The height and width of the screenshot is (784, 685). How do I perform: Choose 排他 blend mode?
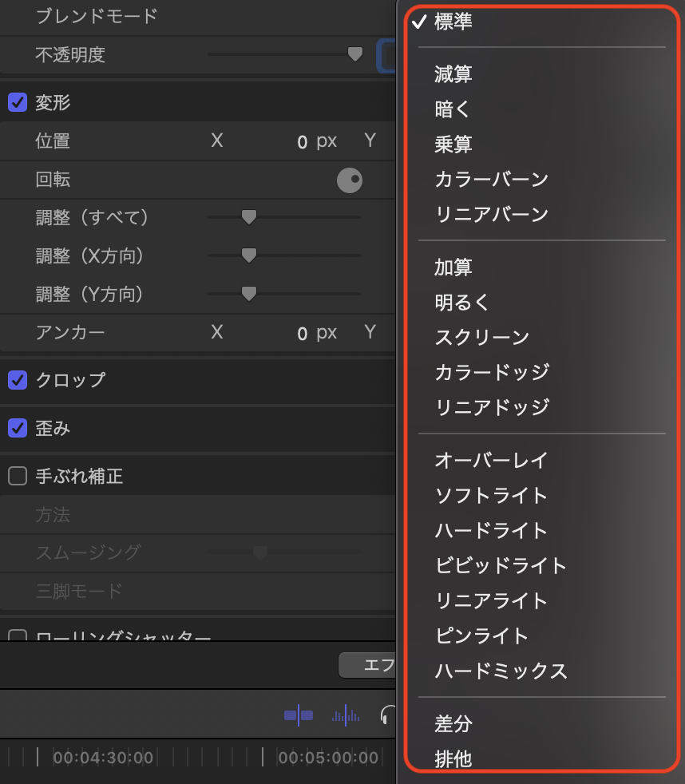[453, 758]
